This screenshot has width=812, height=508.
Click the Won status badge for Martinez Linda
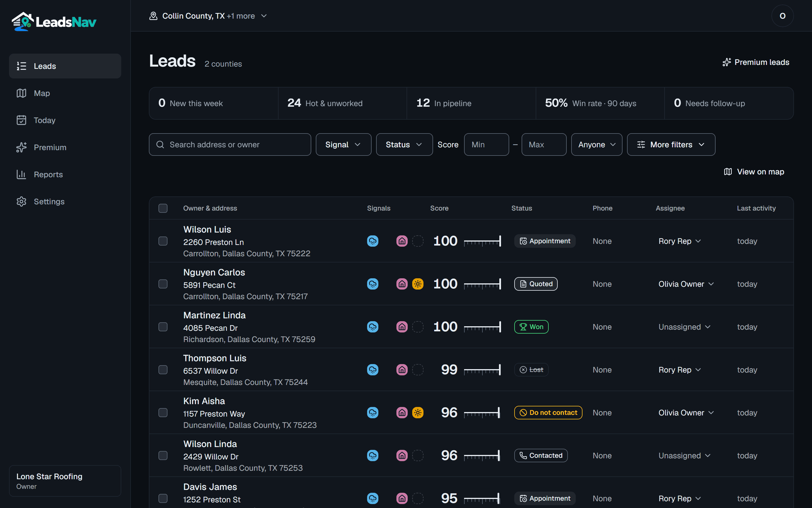(x=531, y=327)
